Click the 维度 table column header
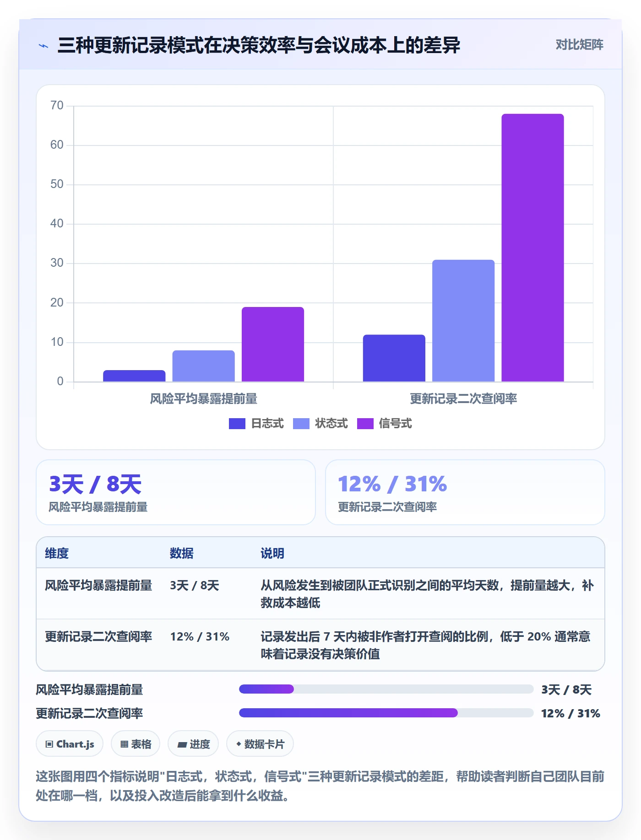Screen dimensions: 641x840 57,553
